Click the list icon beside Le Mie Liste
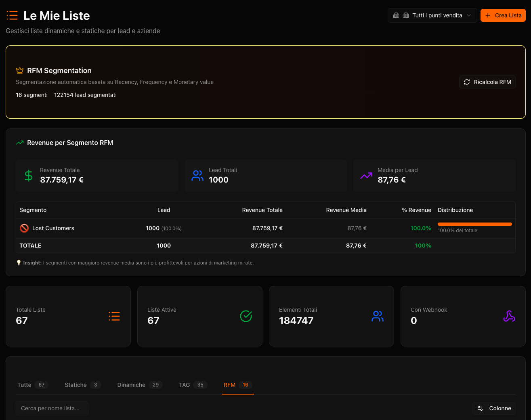 pos(12,16)
